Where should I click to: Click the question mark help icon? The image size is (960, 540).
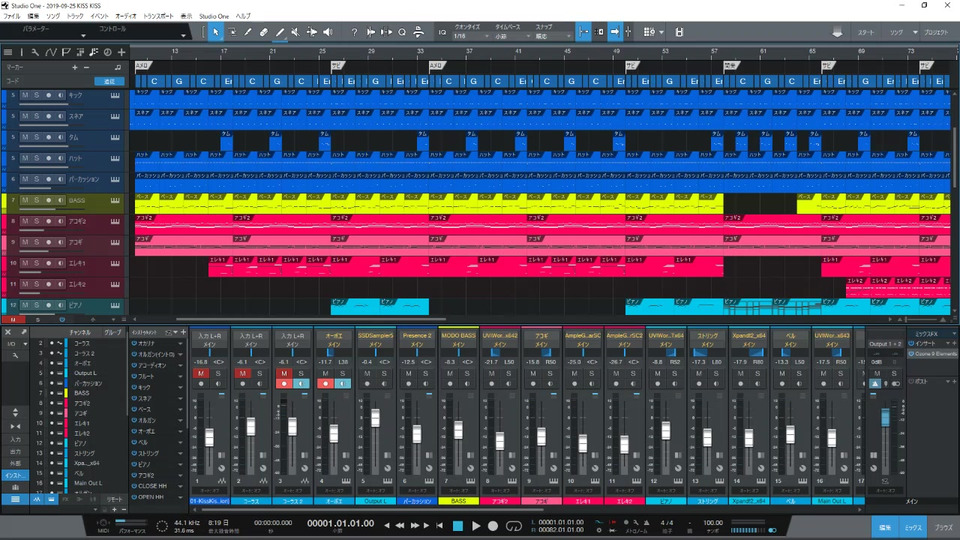pyautogui.click(x=354, y=32)
